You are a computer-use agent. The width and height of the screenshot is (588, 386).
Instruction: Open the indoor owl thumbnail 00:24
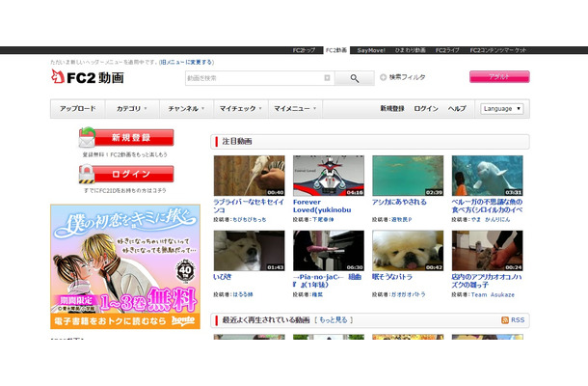coord(487,251)
